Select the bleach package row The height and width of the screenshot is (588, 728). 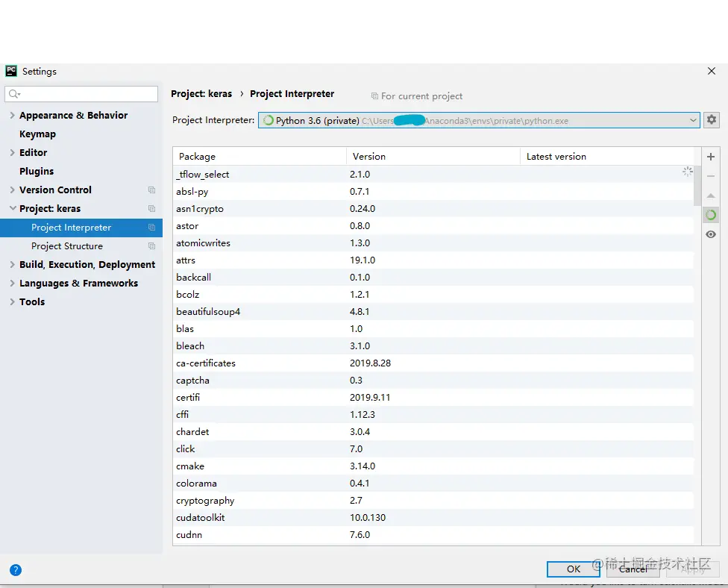click(433, 346)
